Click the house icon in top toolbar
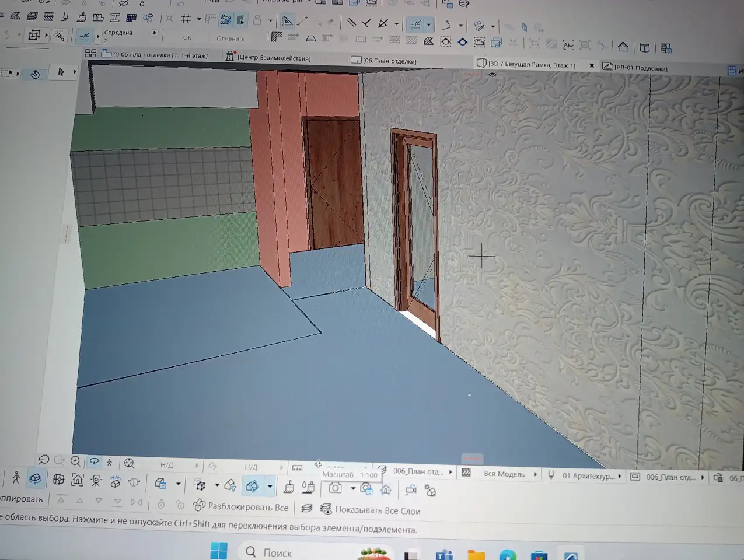The height and width of the screenshot is (560, 744). click(623, 47)
